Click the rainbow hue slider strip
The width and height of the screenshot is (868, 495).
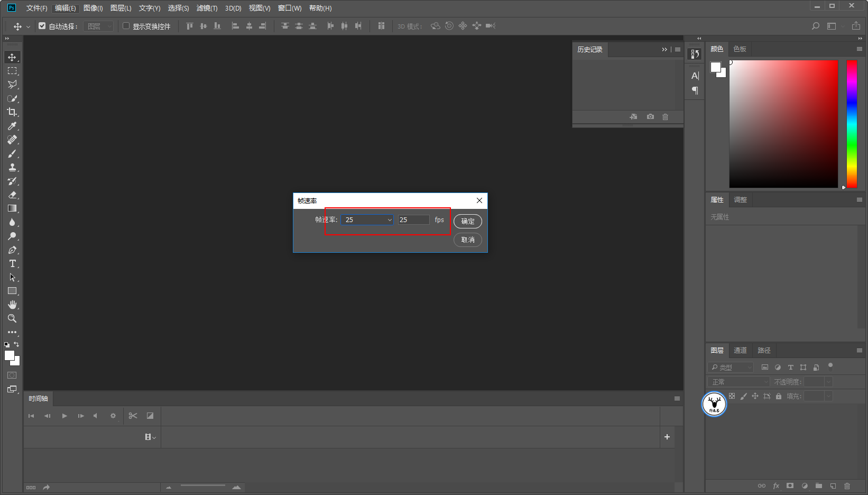(852, 124)
